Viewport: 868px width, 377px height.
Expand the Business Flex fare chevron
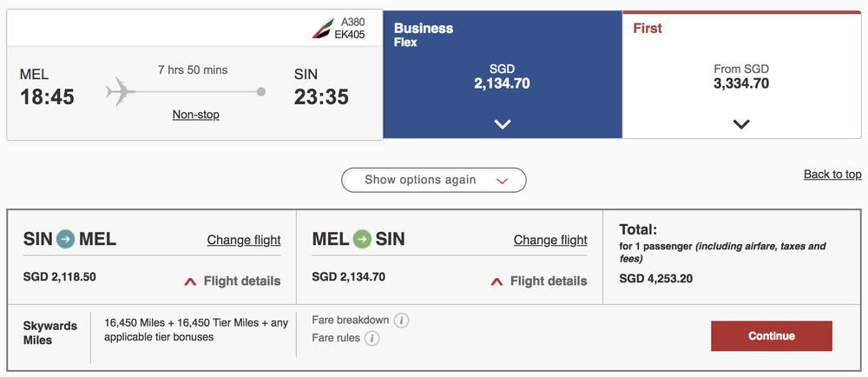point(503,124)
